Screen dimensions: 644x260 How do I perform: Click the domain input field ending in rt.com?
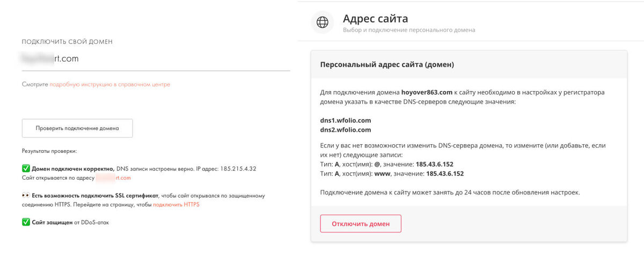point(156,59)
